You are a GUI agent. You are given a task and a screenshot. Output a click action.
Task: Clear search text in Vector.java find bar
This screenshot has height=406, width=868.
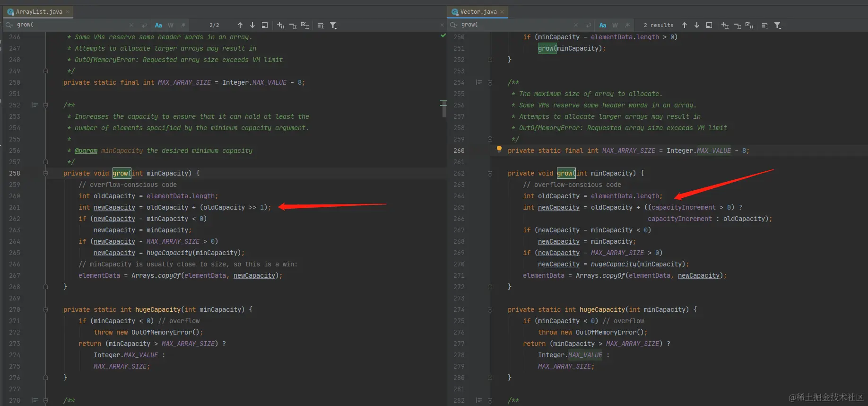(x=575, y=25)
